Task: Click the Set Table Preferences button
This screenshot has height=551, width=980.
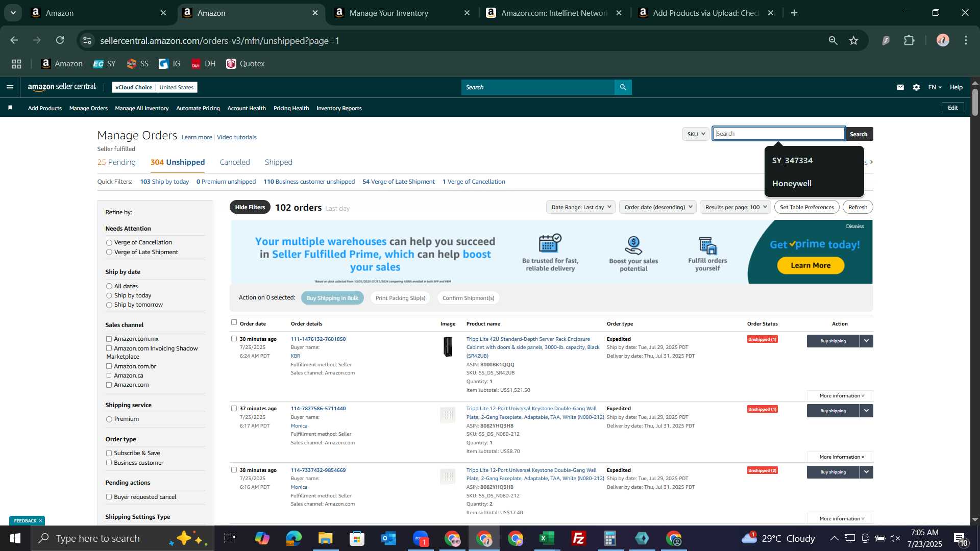Action: 807,207
